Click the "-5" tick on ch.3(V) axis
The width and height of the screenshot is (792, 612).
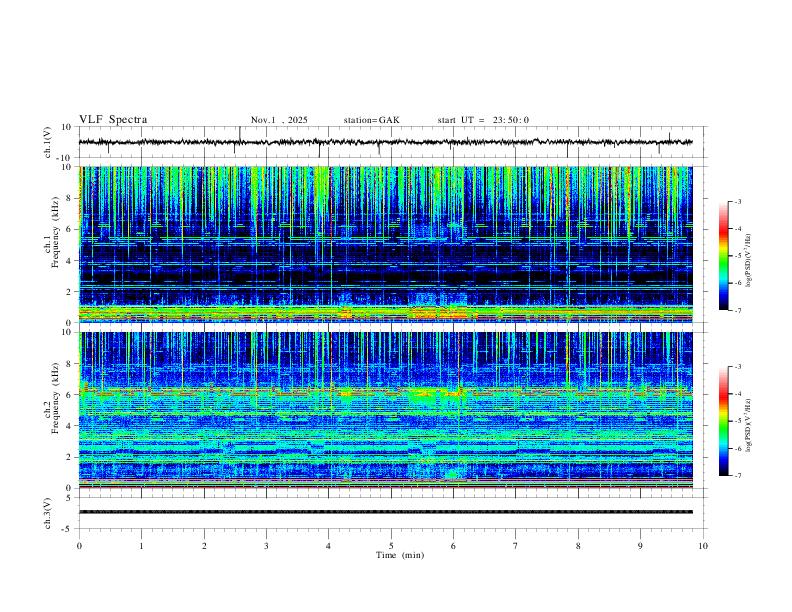(x=68, y=529)
